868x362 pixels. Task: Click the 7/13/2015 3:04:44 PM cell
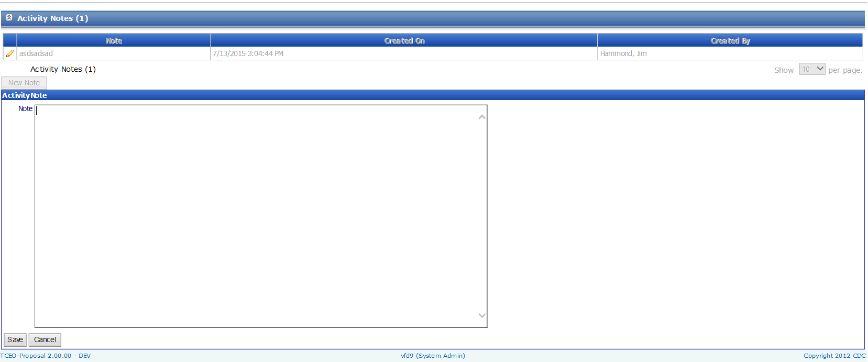(x=248, y=53)
